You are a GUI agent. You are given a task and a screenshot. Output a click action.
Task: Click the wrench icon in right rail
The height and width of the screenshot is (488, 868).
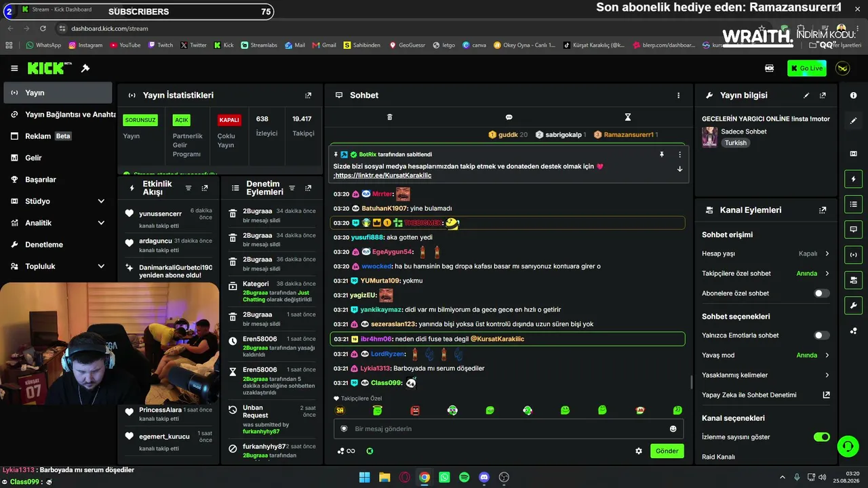click(x=853, y=306)
